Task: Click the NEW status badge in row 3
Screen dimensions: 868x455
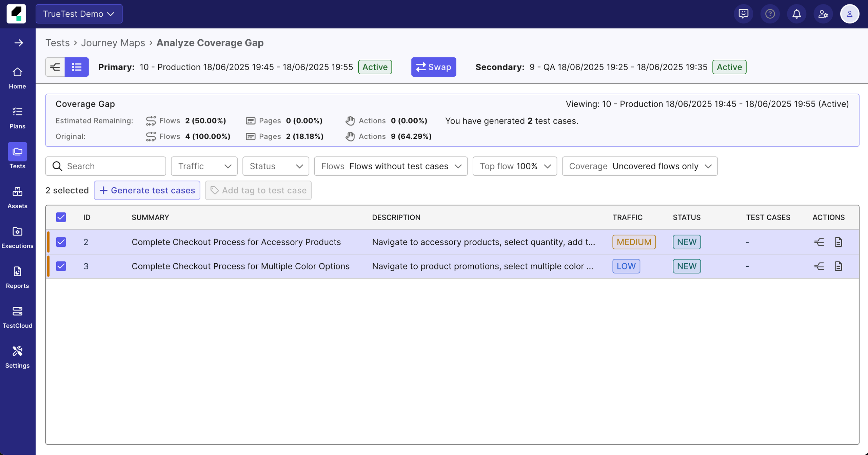Action: point(687,266)
